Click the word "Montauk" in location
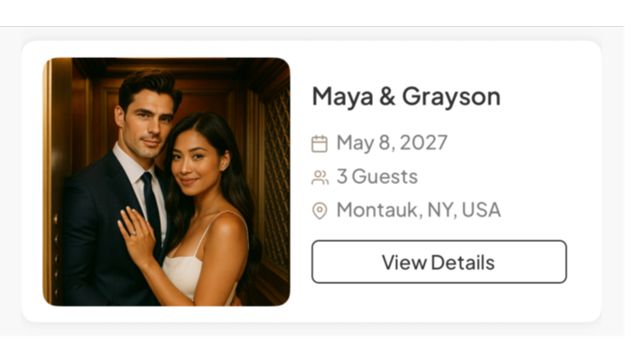This screenshot has width=644, height=363. (x=377, y=210)
